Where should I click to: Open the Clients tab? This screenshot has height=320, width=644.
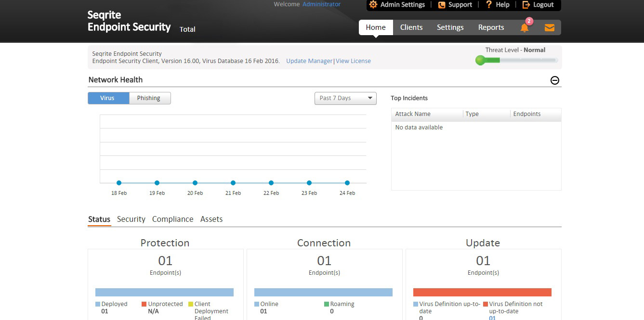tap(411, 27)
